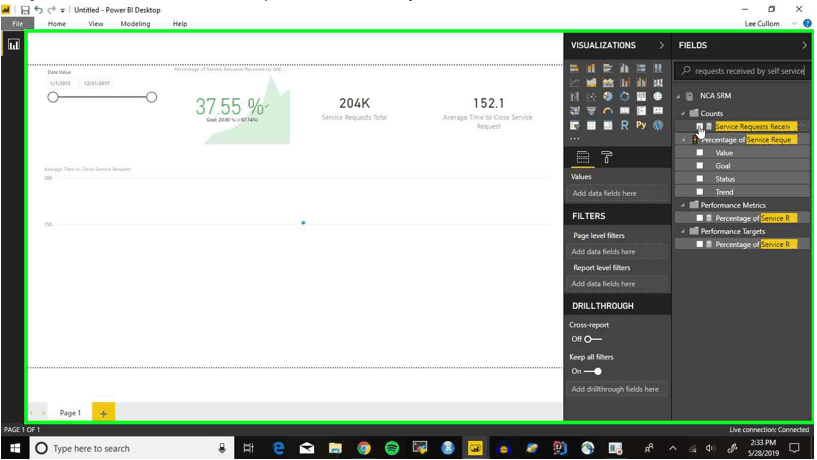
Task: Click the 37.55 % KPI visual
Action: coord(232,107)
